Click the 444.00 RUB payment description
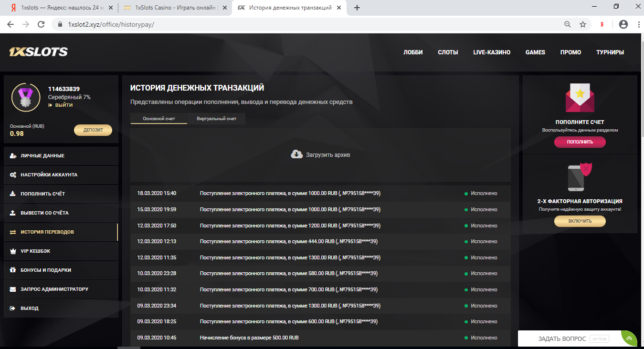This screenshot has width=644, height=349. 289,242
